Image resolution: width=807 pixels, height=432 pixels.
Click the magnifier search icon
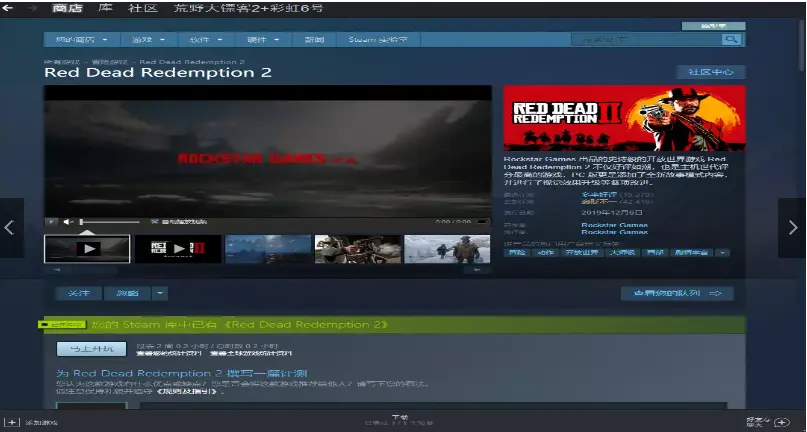[731, 40]
